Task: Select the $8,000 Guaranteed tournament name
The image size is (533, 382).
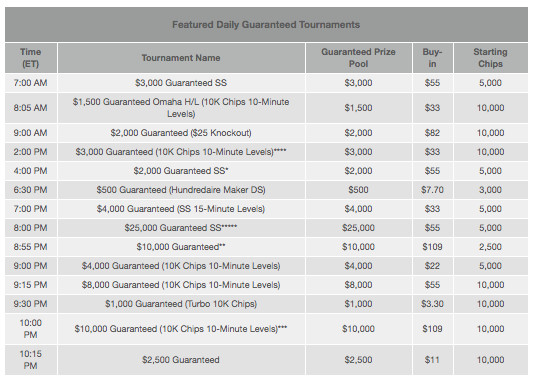Action: (x=181, y=285)
